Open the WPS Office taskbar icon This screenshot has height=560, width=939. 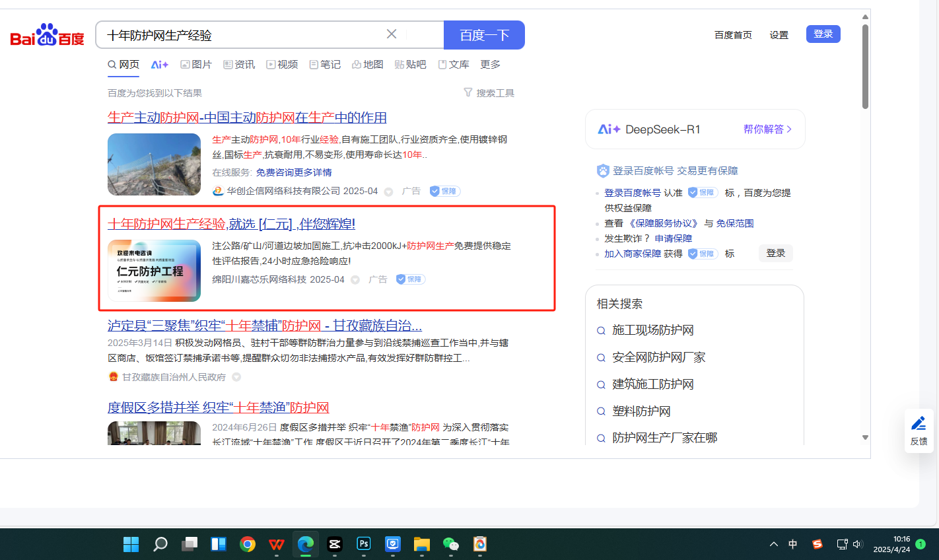click(x=277, y=544)
